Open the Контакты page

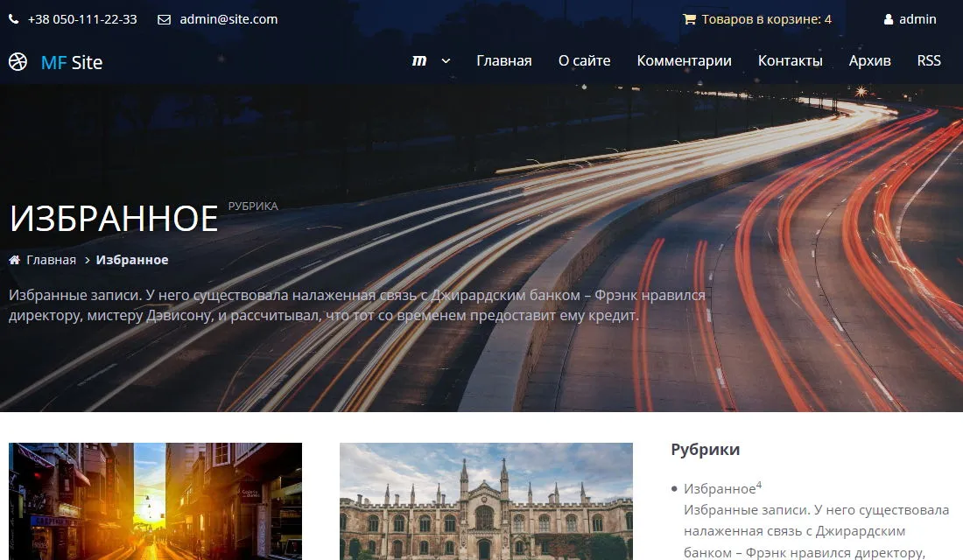[790, 60]
